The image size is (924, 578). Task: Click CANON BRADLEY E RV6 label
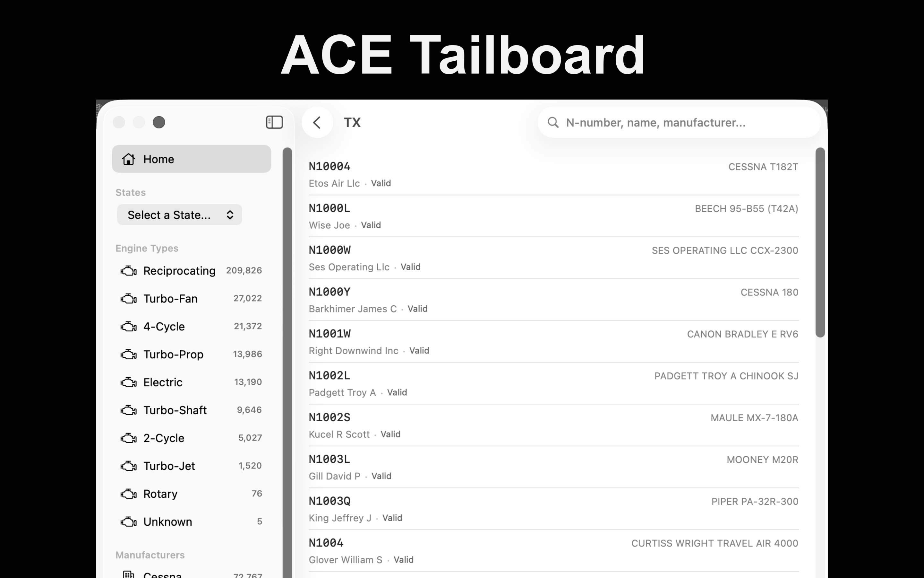(x=743, y=334)
